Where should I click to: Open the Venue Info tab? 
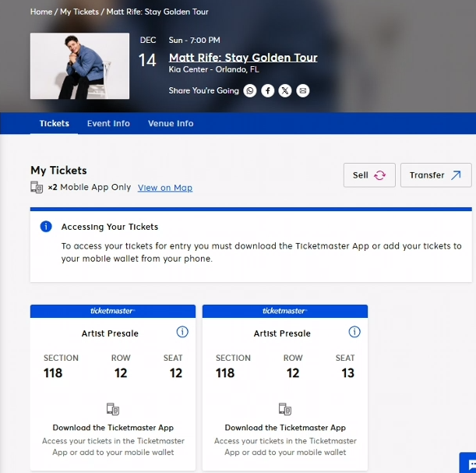171,123
